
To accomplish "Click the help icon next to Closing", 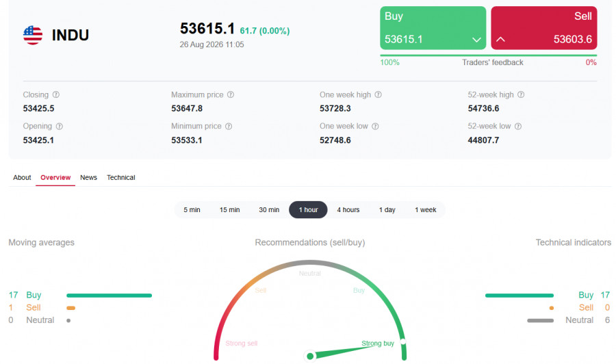I will coord(56,94).
